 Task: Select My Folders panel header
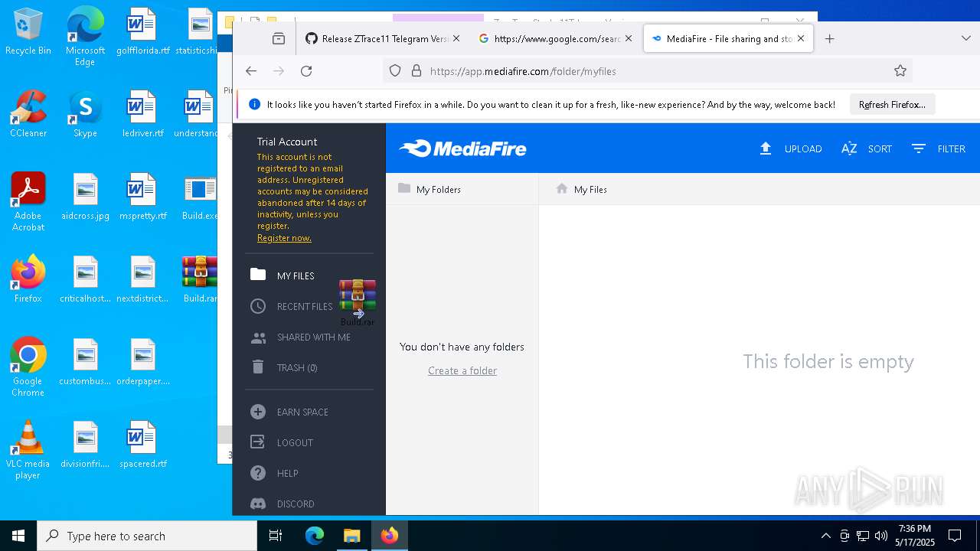pos(462,189)
